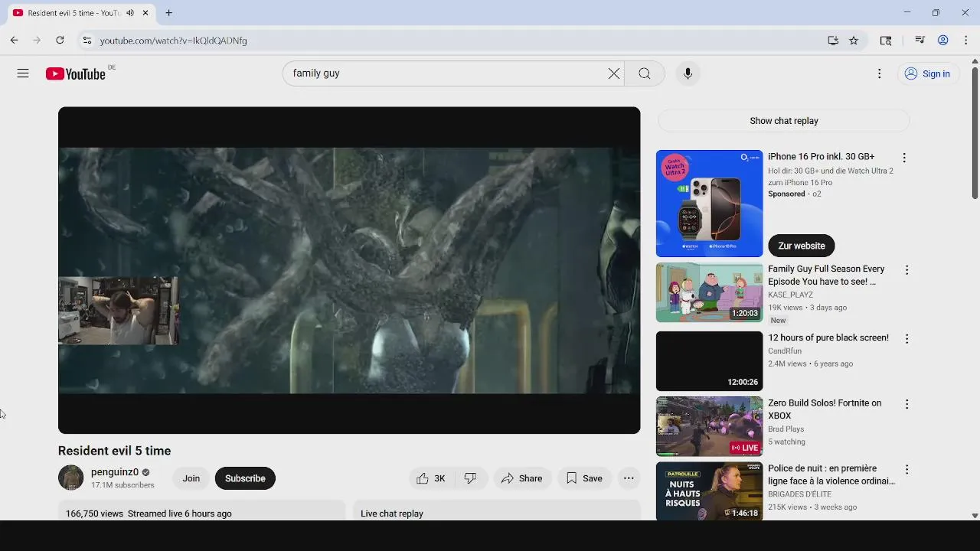This screenshot has width=980, height=551.
Task: Click the Resident evil 5 time video title
Action: (115, 451)
